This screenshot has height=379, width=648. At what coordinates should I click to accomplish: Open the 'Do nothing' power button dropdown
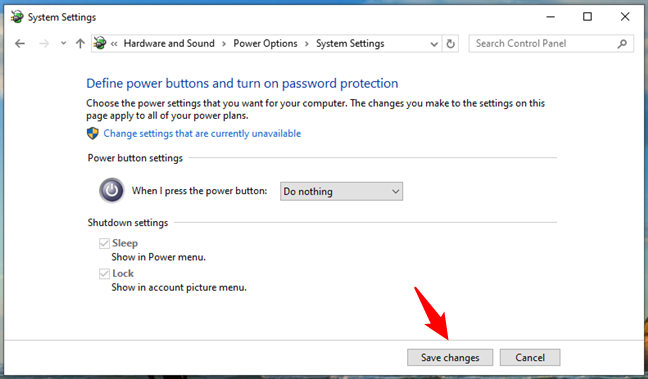click(x=341, y=191)
